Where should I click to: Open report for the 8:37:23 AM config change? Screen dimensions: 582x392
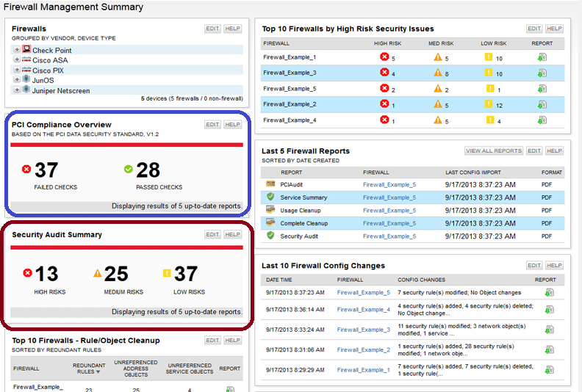pos(550,293)
